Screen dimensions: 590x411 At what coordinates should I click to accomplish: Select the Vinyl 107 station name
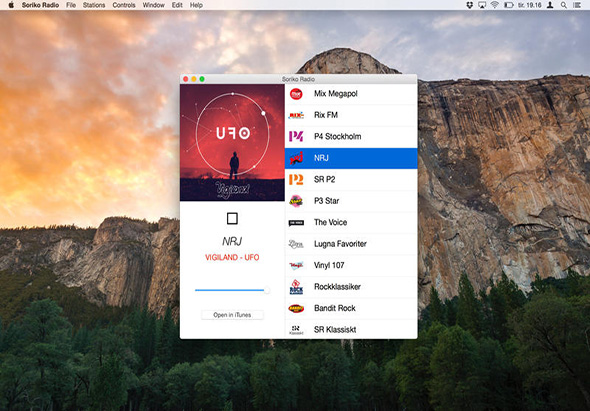[x=329, y=265]
